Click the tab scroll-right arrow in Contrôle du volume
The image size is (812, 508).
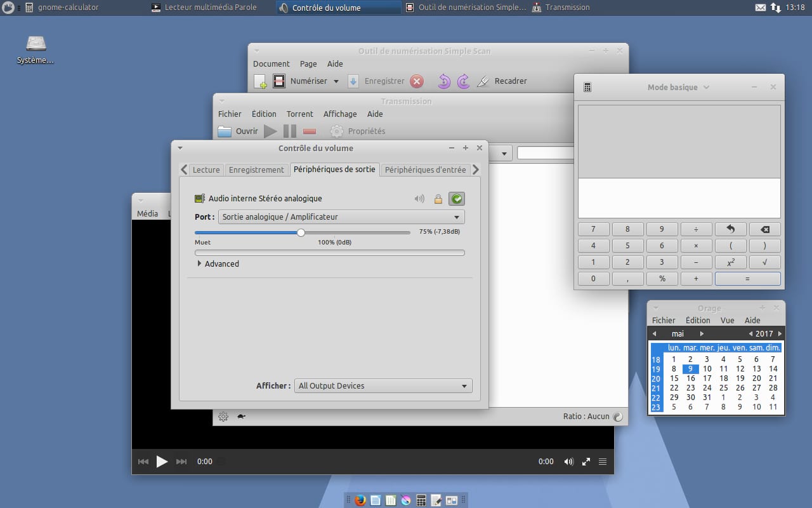tap(476, 170)
